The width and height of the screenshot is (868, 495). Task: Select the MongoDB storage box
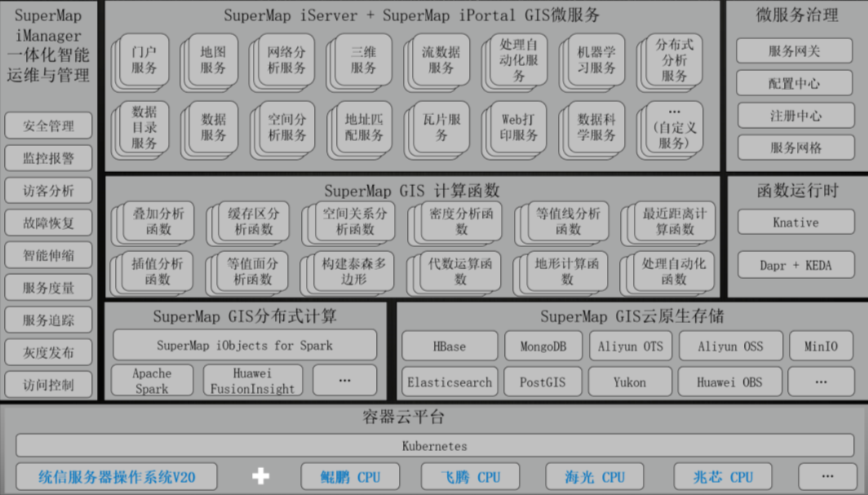(543, 347)
